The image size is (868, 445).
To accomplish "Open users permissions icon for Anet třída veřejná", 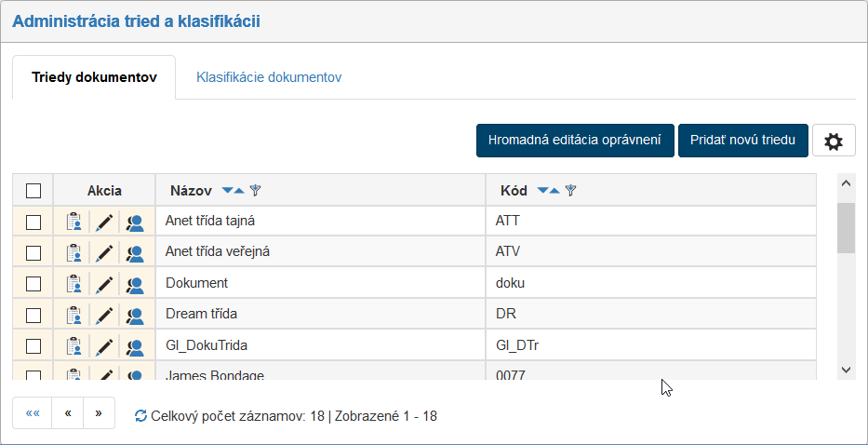I will [x=135, y=253].
